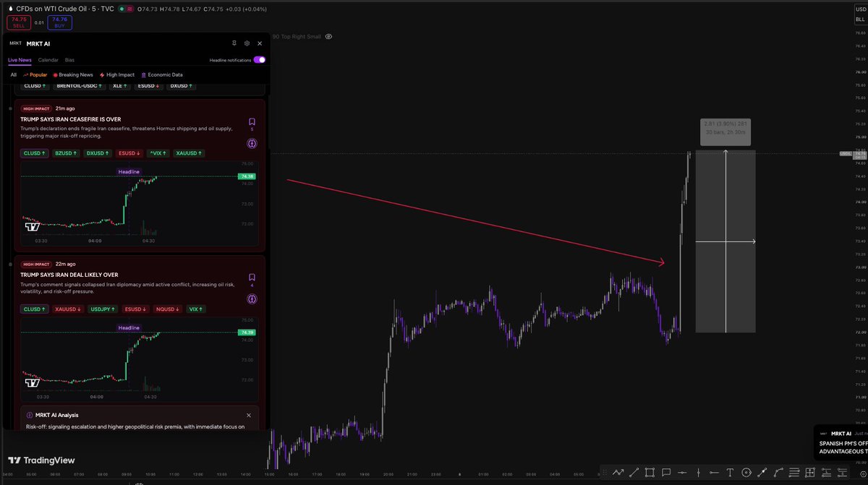Screen dimensions: 868x485
Task: Switch to the Calendar tab
Action: tap(48, 60)
